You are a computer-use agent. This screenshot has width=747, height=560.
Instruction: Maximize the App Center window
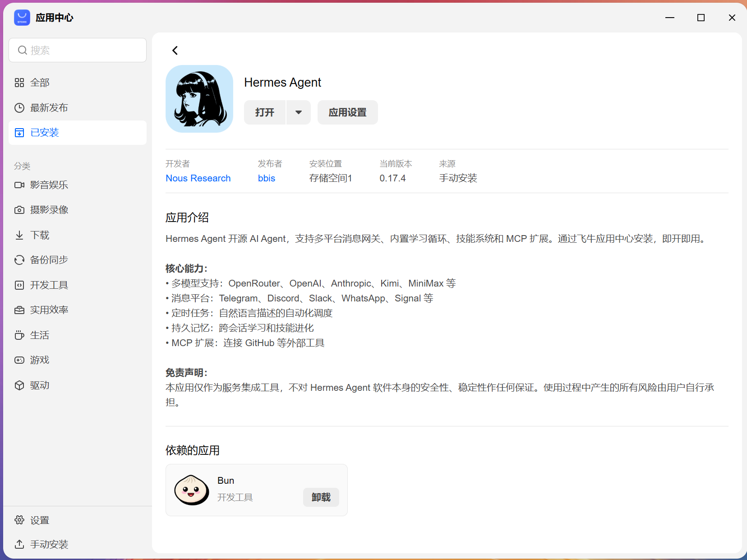701,18
